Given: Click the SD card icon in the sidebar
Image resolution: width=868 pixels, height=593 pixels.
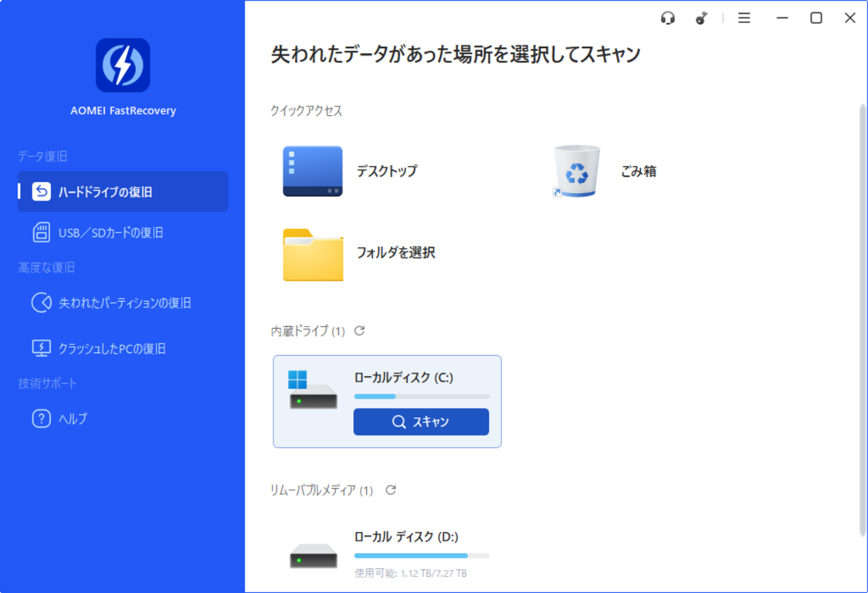Looking at the screenshot, I should (41, 232).
